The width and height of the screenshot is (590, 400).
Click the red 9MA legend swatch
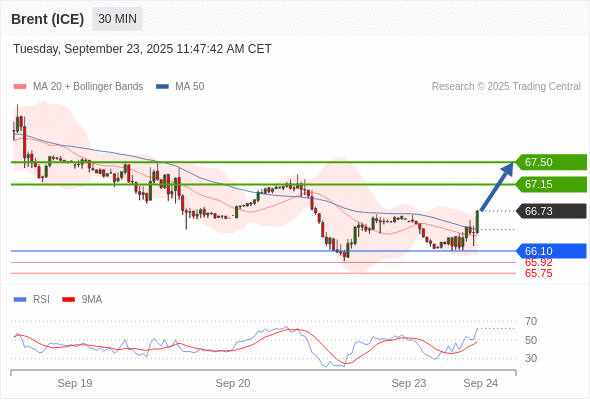(68, 300)
